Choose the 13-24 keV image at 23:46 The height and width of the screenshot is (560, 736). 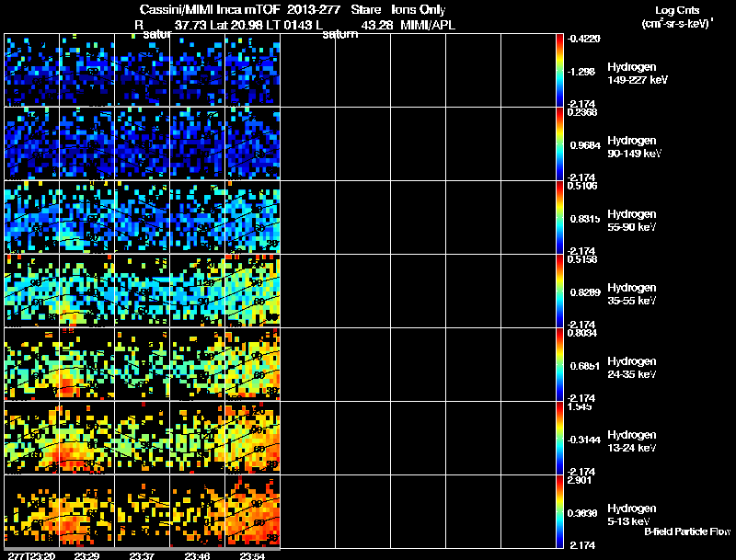pos(197,438)
